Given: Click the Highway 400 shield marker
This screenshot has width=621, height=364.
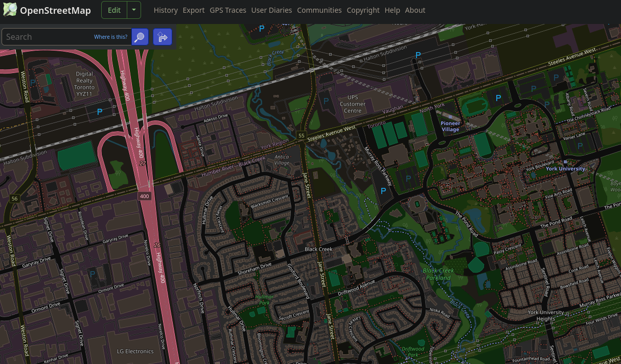Looking at the screenshot, I should click(145, 196).
